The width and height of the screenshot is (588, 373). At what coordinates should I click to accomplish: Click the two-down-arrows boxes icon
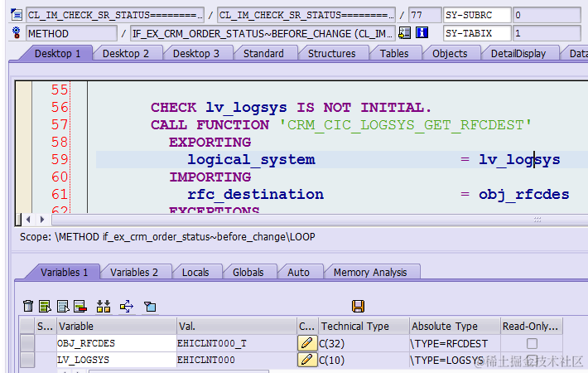[x=104, y=306]
